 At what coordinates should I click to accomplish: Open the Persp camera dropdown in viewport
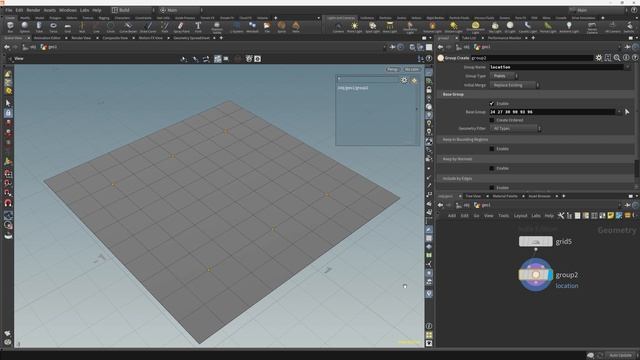393,69
